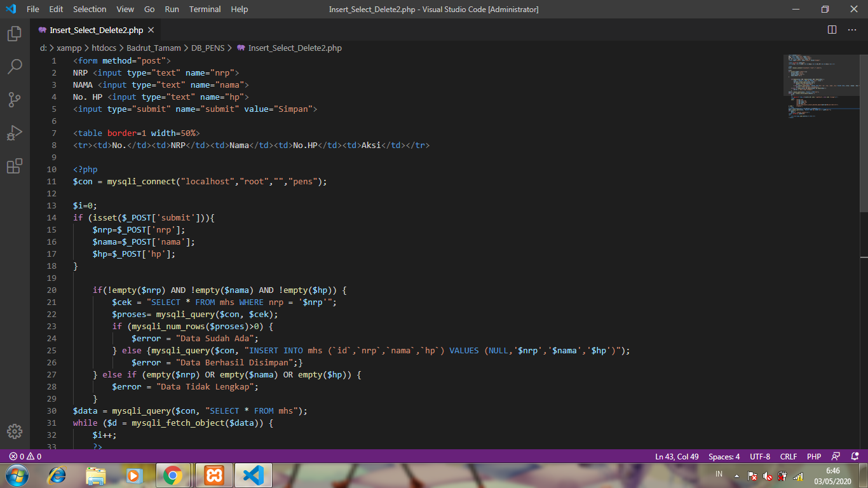868x488 pixels.
Task: Click the d: breadcrumb segment
Action: pyautogui.click(x=43, y=48)
